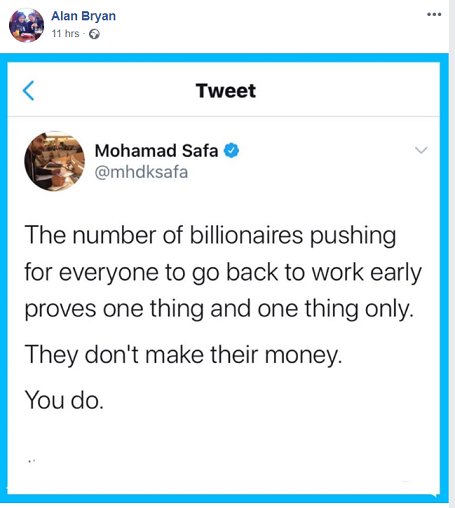Click the line 'They don't make their money.'

click(183, 355)
